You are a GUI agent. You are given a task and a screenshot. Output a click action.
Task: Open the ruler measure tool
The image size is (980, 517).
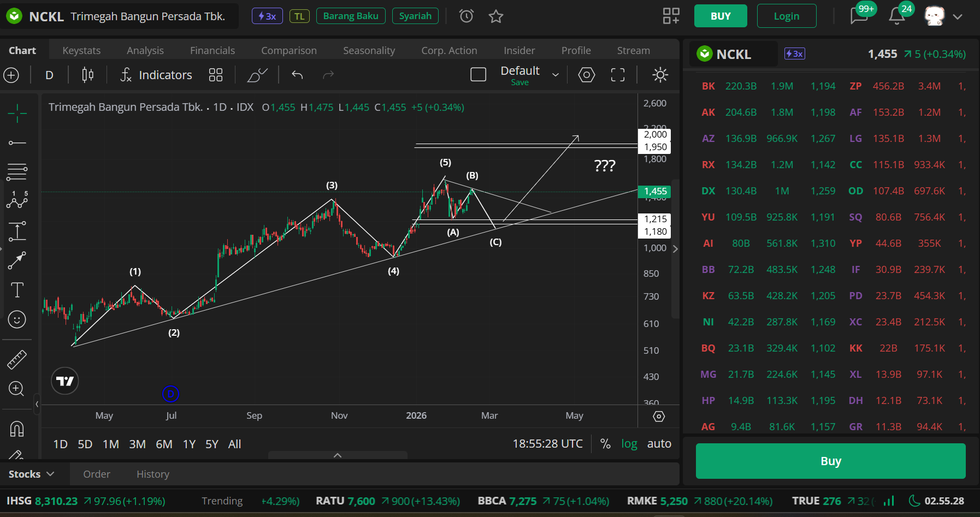[x=17, y=359]
